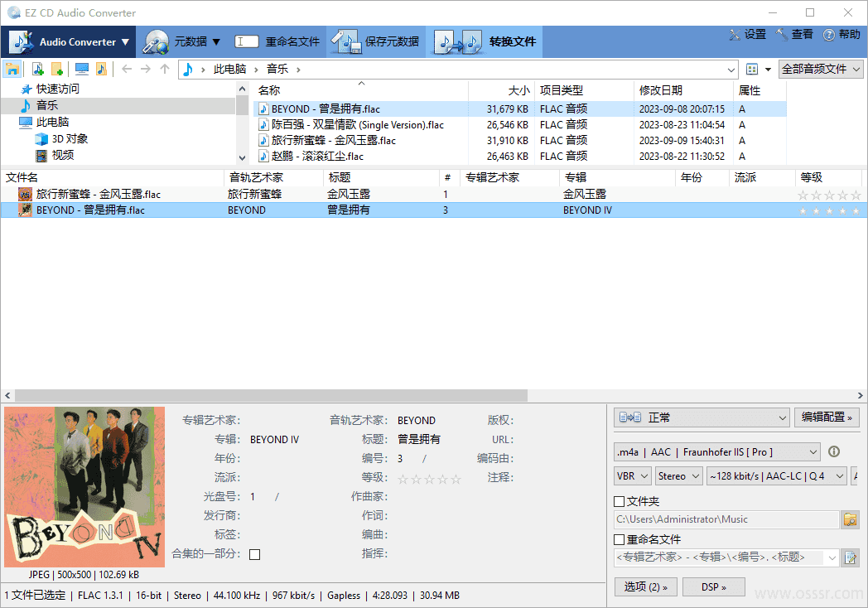This screenshot has height=608, width=868.
Task: Open 帮助 help
Action: 841,34
